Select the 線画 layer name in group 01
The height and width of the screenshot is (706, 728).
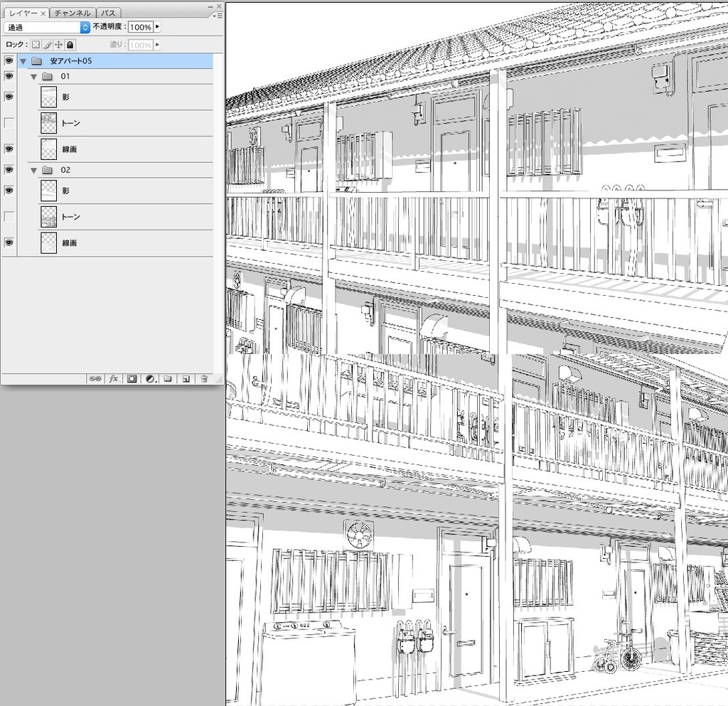coord(69,149)
